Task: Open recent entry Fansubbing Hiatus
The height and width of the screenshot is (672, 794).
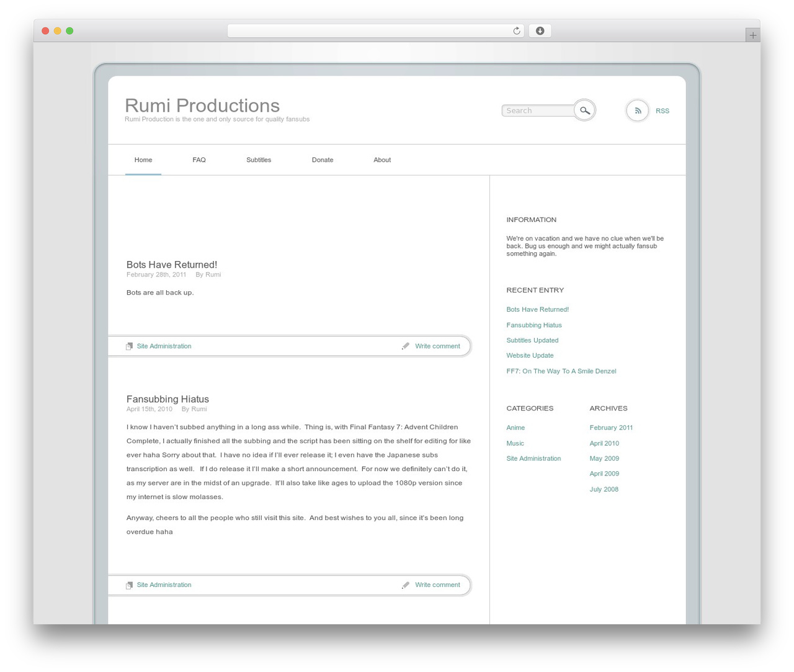Action: [x=534, y=325]
